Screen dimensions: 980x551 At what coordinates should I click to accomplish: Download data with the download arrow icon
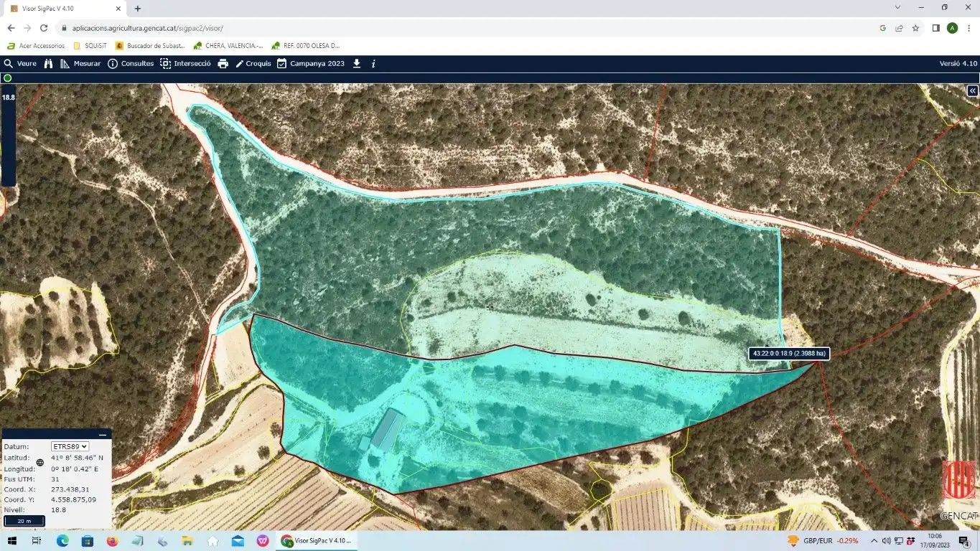(x=357, y=64)
